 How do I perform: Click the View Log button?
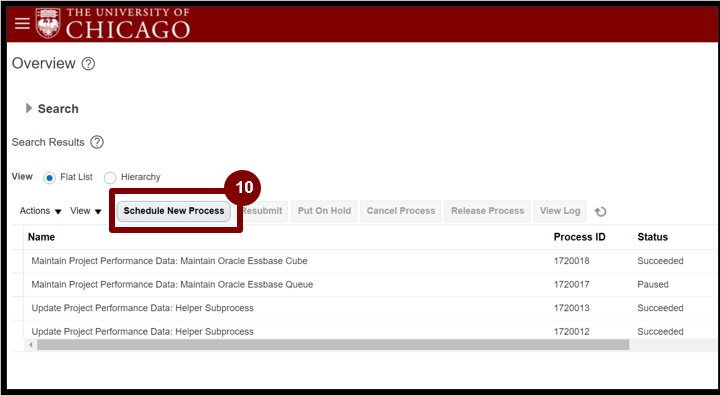click(560, 211)
